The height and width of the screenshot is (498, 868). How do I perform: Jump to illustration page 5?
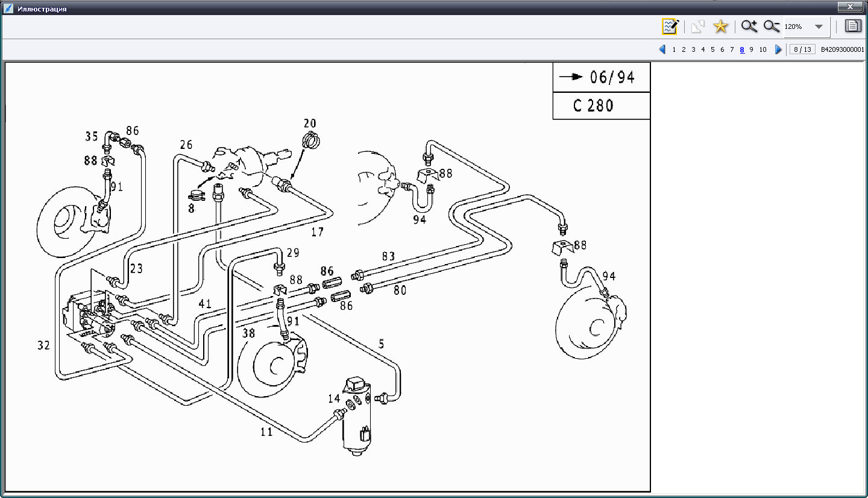pyautogui.click(x=712, y=50)
